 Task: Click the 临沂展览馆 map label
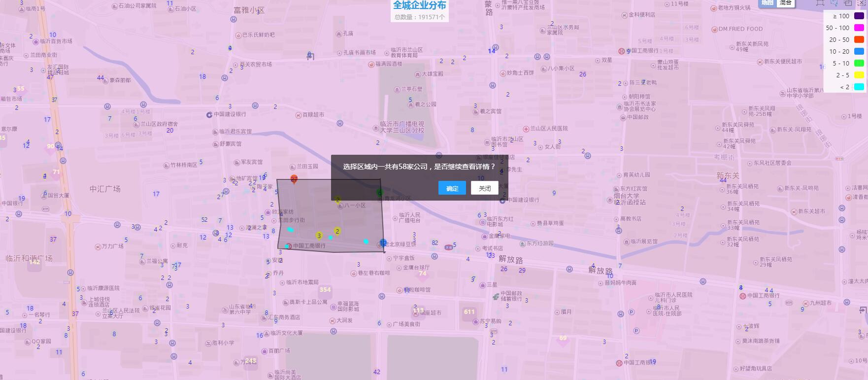644,242
